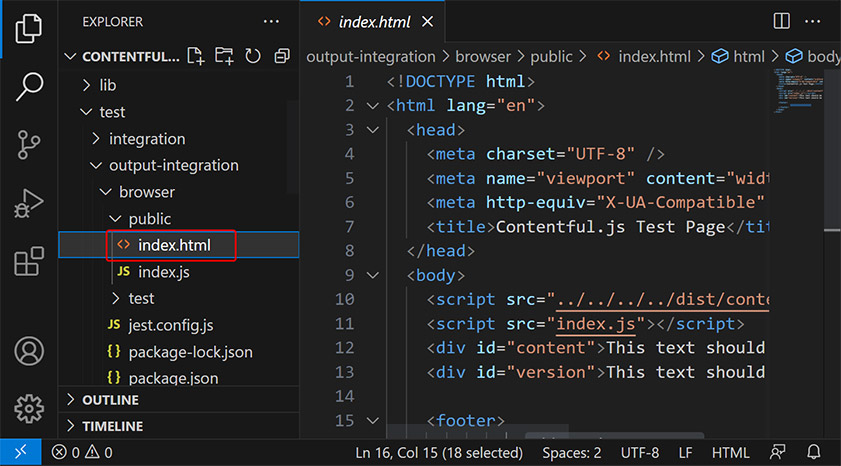841x466 pixels.
Task: Expand the integration folder
Action: click(96, 139)
